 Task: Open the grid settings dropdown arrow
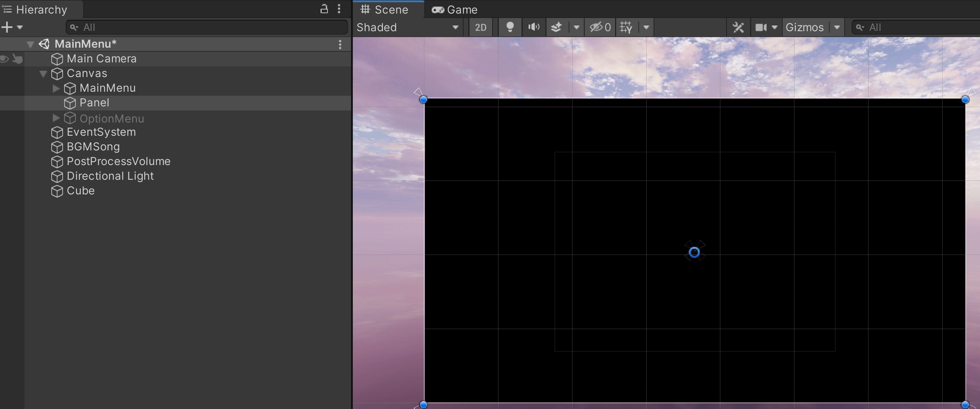pos(646,28)
